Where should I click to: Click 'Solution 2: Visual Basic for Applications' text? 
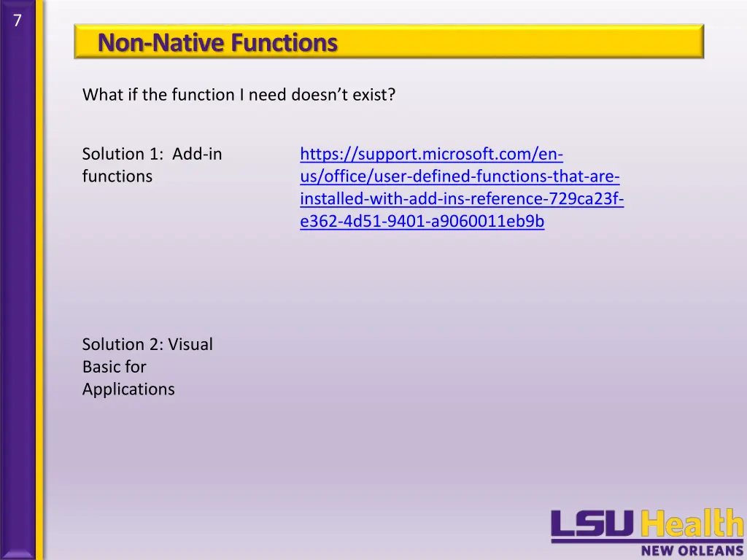(147, 367)
